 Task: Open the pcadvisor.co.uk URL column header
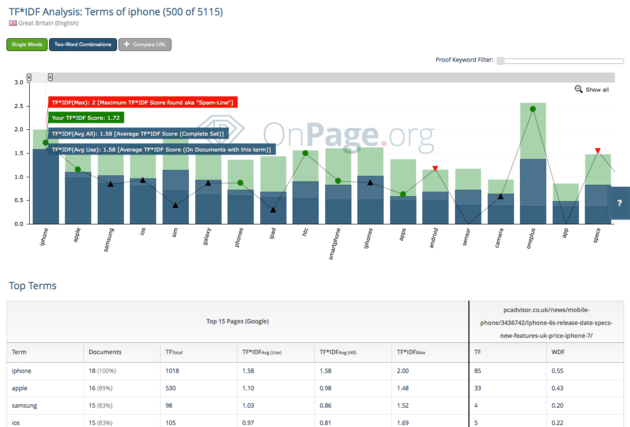click(x=546, y=323)
